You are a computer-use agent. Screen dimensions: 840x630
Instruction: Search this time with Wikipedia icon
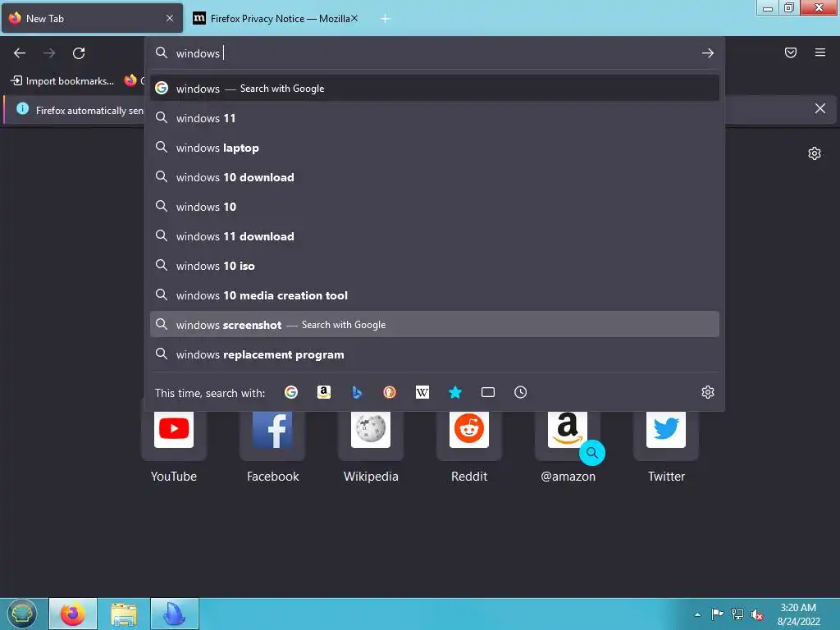tap(422, 392)
